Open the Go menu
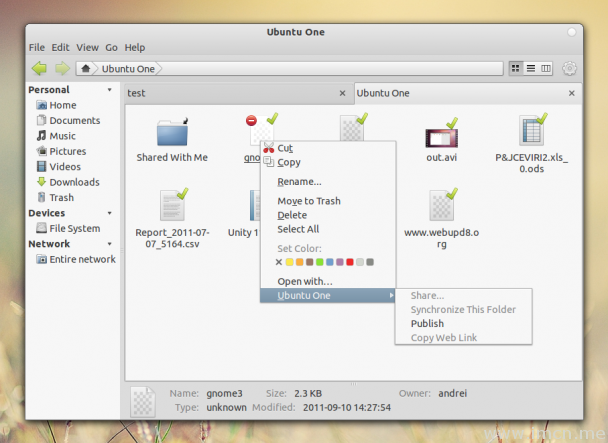Screen dimensions: 608x443 pos(111,47)
